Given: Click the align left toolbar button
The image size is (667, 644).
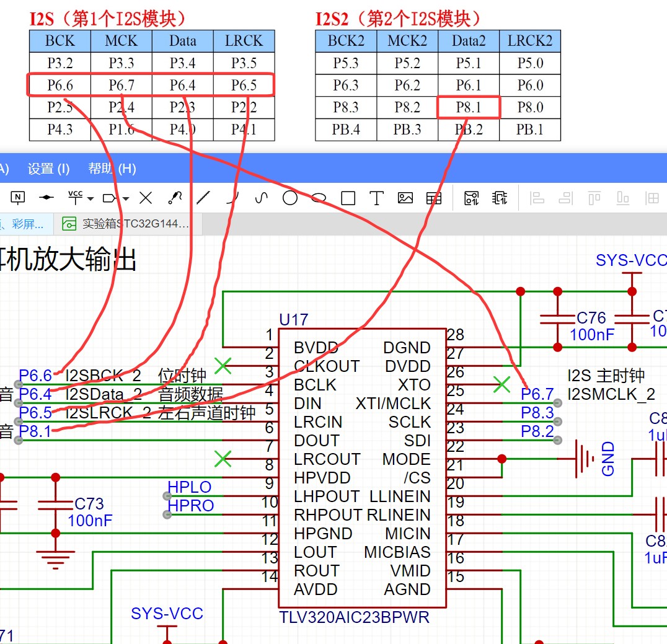Looking at the screenshot, I should [537, 198].
